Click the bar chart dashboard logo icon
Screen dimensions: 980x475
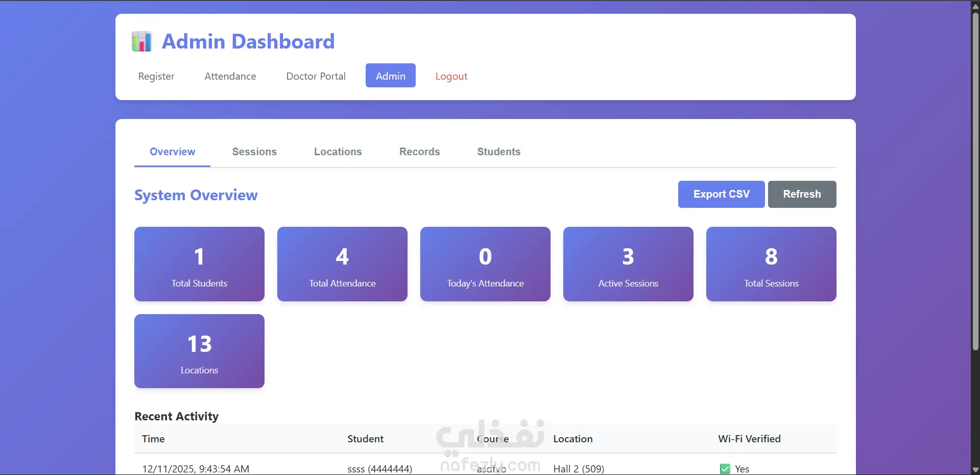point(141,41)
